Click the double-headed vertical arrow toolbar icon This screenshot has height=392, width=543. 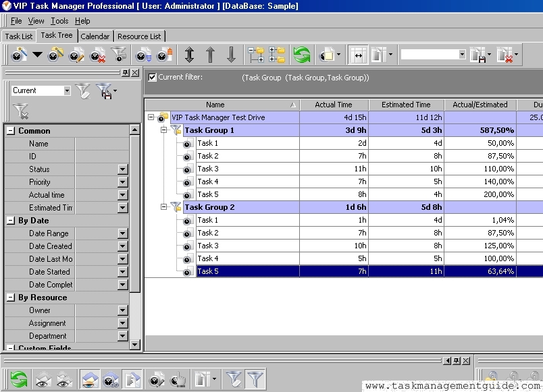pos(189,55)
